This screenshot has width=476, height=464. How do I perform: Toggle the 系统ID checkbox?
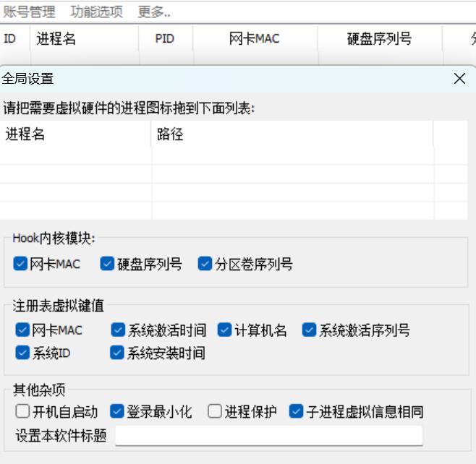[x=22, y=353]
